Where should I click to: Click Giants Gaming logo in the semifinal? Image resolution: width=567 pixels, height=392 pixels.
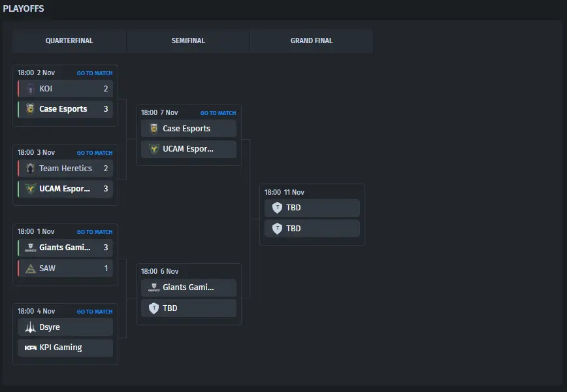[x=154, y=287]
